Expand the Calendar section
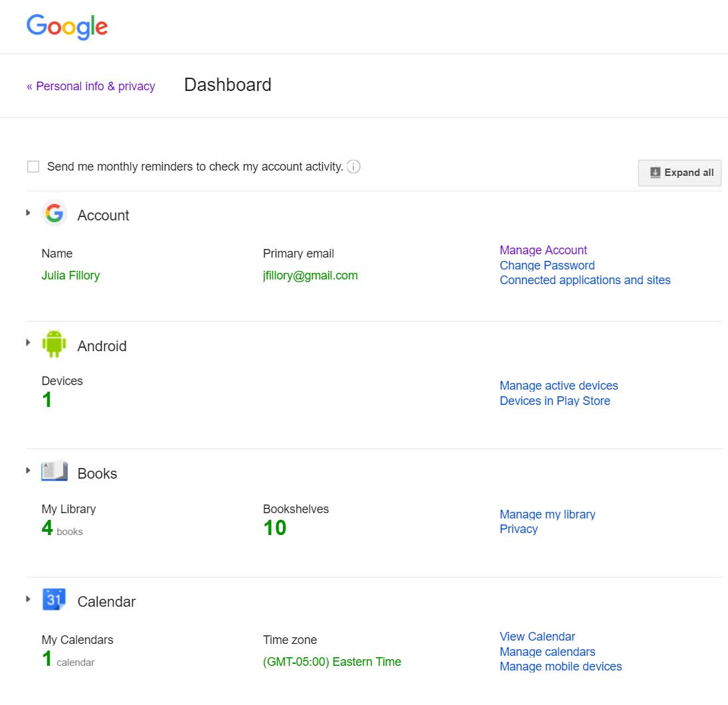Viewport: 728px width, 705px height. pos(28,597)
